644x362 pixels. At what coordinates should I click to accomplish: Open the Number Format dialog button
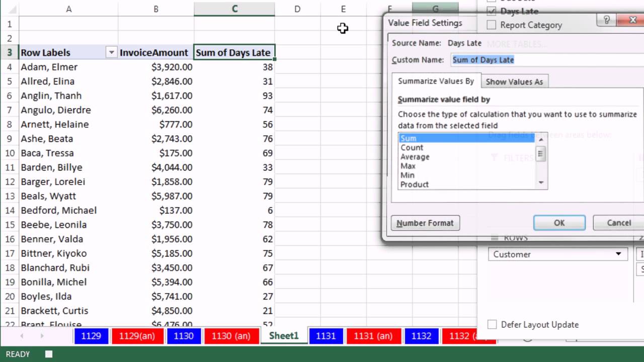tap(425, 223)
